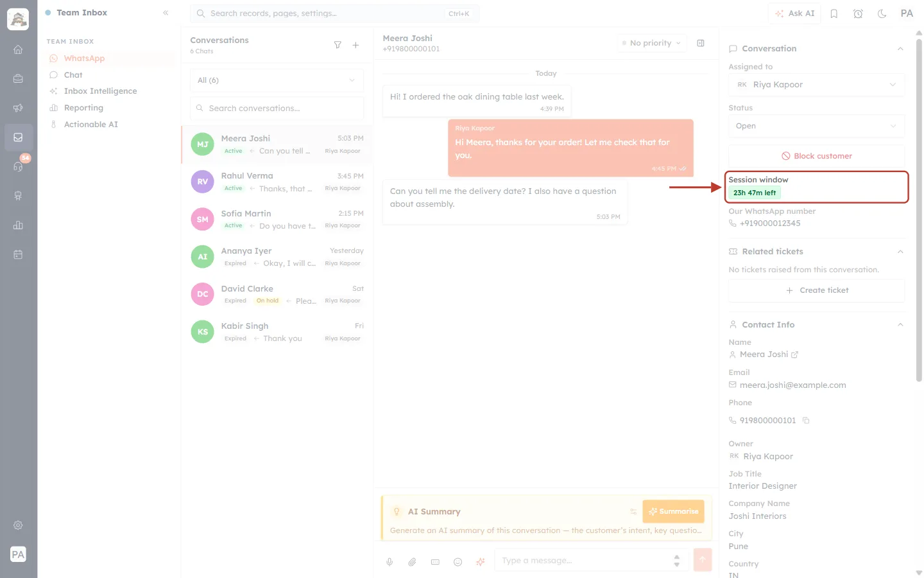Click the bar chart analytics icon in left rail

pos(18,225)
